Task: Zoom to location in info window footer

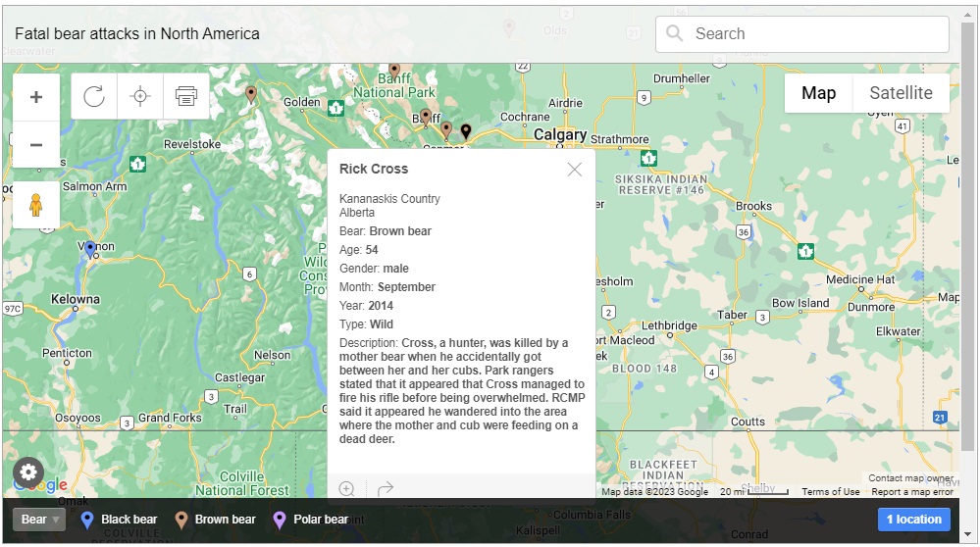Action: [x=346, y=488]
